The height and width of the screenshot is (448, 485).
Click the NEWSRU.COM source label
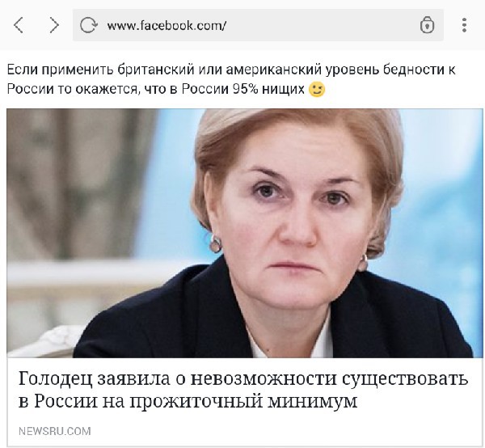coord(55,431)
